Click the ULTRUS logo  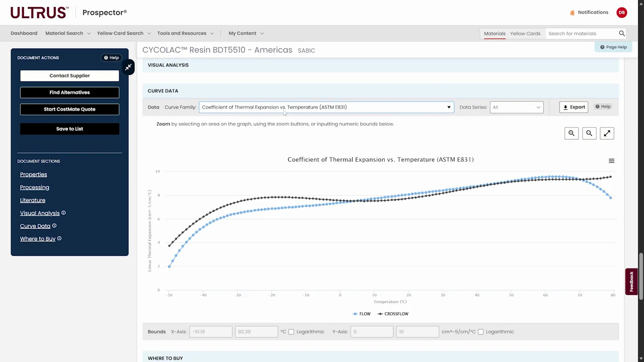tap(39, 13)
